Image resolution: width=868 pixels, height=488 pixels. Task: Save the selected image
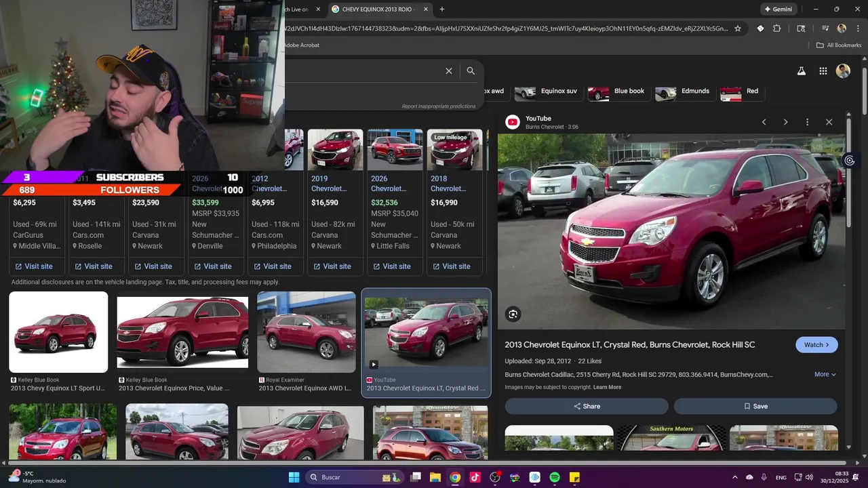coord(755,406)
